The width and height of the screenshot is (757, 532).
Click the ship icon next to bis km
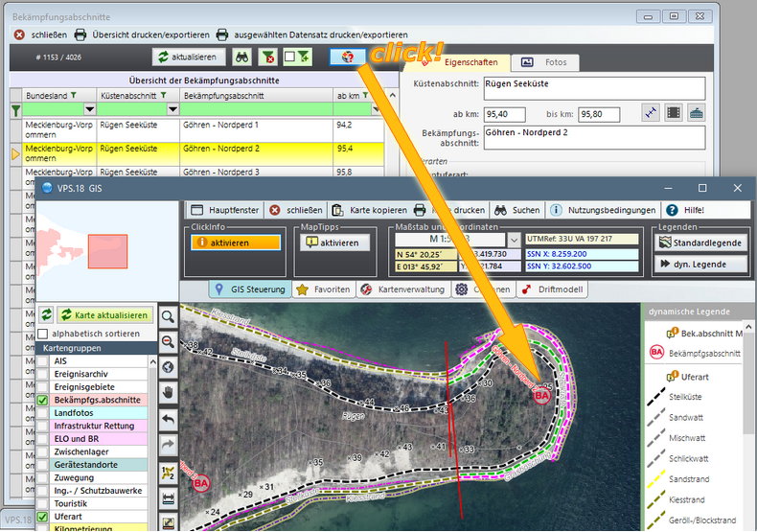[x=697, y=113]
